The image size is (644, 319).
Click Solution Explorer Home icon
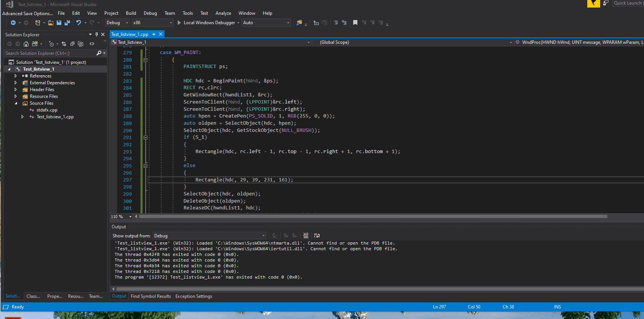click(26, 44)
